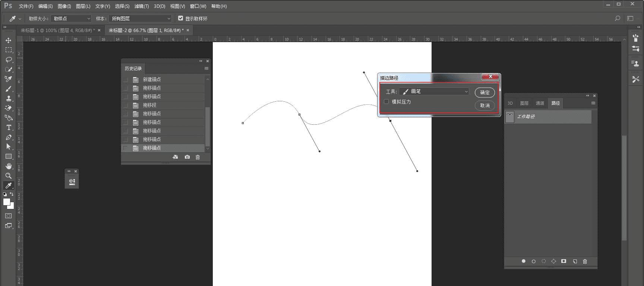Select 工作路径 in Paths panel
This screenshot has height=286, width=644.
(x=548, y=117)
